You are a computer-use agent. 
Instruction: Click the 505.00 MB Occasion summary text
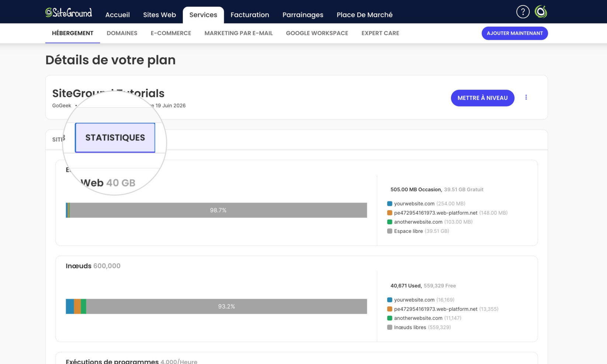(416, 190)
